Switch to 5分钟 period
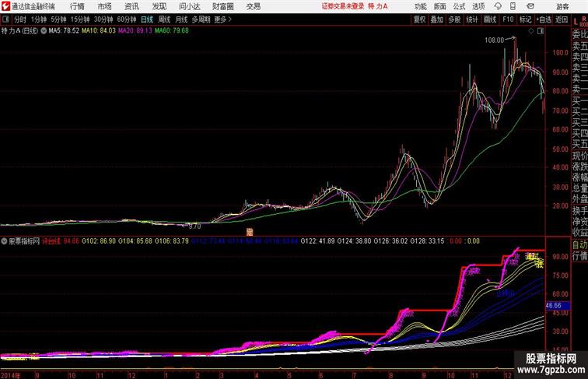This screenshot has width=588, height=379. pyautogui.click(x=58, y=19)
